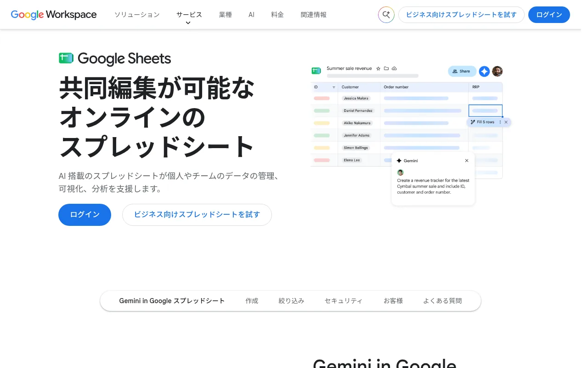This screenshot has height=368, width=588.
Task: Click the hero ビジネス向けスプレッドシートを試す button
Action: click(197, 215)
